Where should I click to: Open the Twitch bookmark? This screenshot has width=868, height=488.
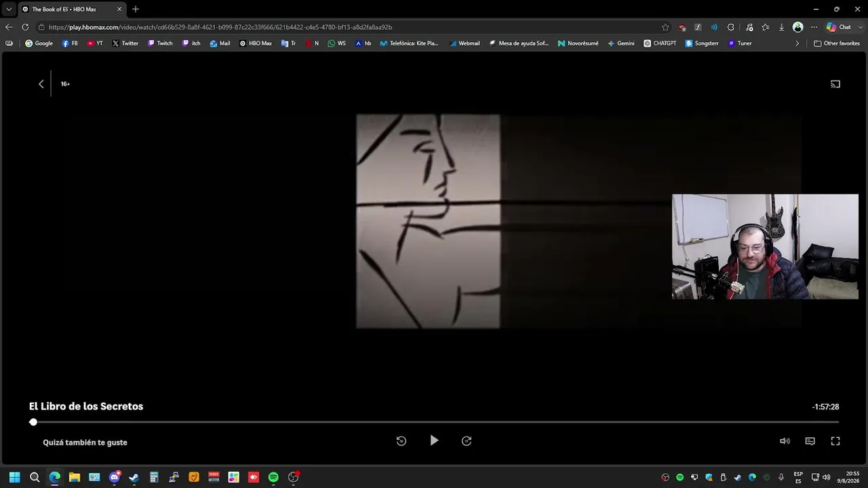[160, 43]
